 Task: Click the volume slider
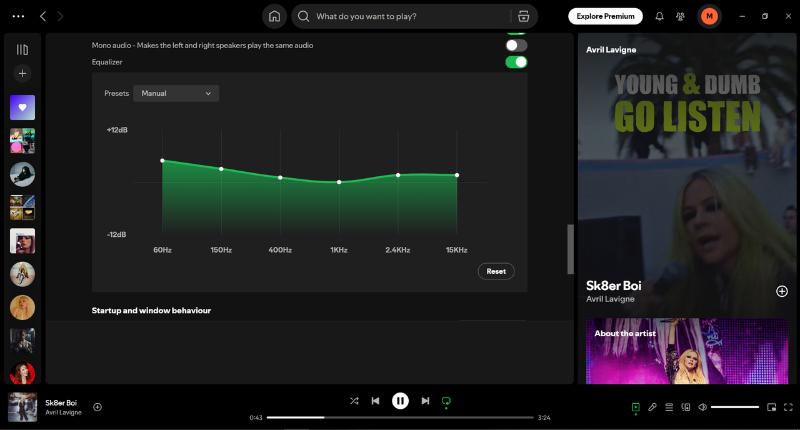735,407
